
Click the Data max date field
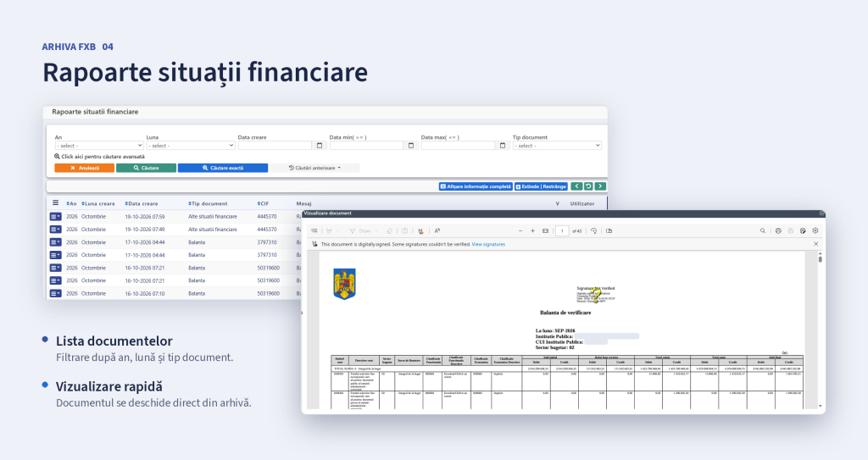point(458,146)
